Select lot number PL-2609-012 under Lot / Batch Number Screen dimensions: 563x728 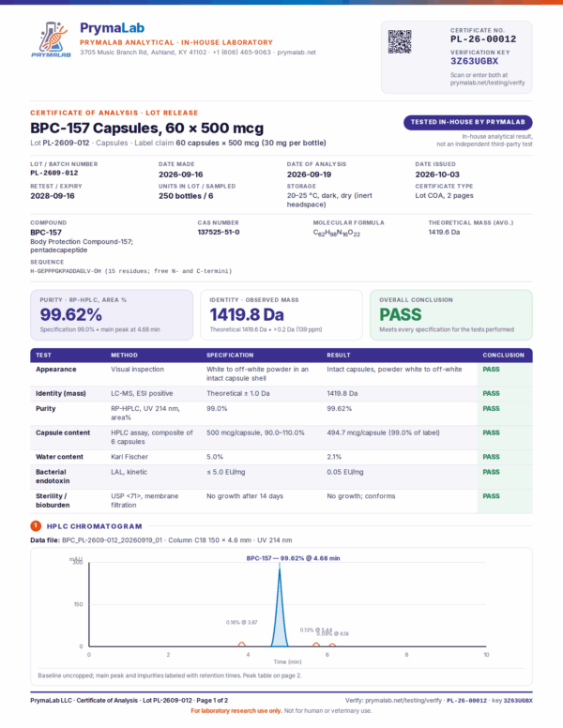(x=53, y=173)
